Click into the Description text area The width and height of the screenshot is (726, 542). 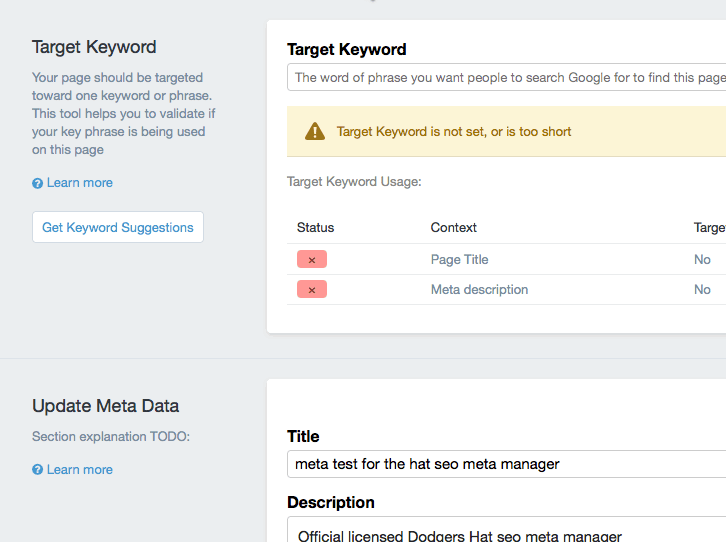pos(507,530)
